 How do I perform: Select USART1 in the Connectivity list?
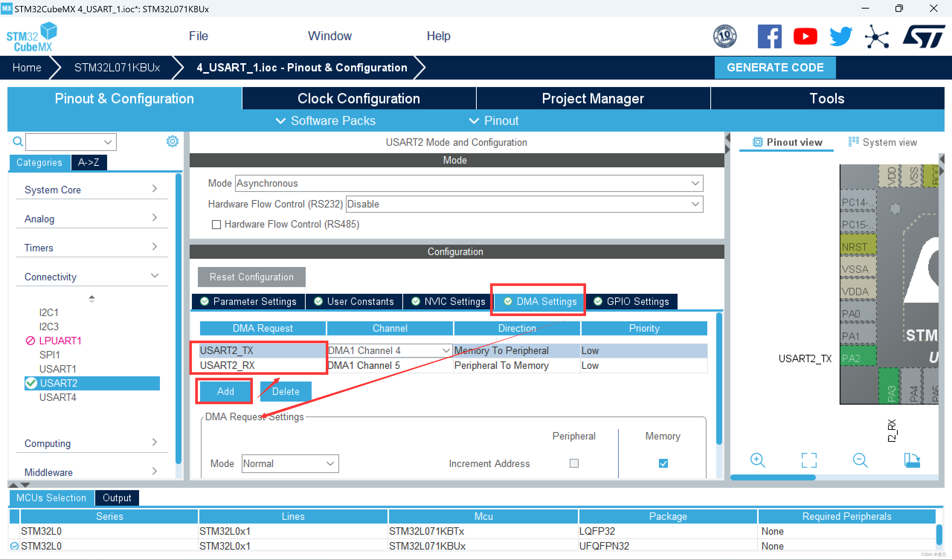tap(57, 368)
